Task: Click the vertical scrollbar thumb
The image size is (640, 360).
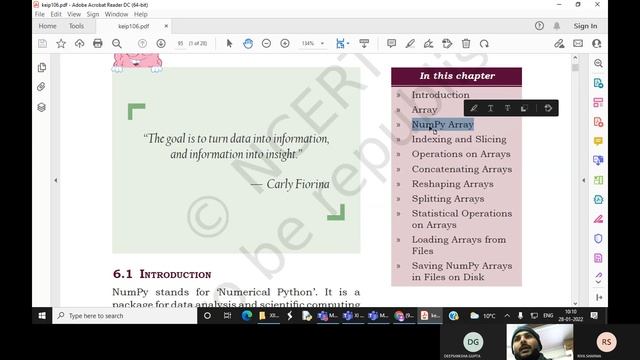Action: (x=575, y=67)
